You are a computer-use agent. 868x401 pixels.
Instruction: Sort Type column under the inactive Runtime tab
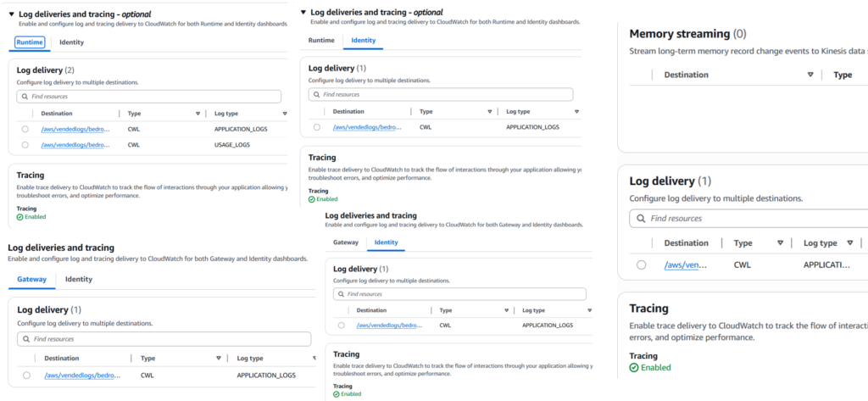pos(489,111)
